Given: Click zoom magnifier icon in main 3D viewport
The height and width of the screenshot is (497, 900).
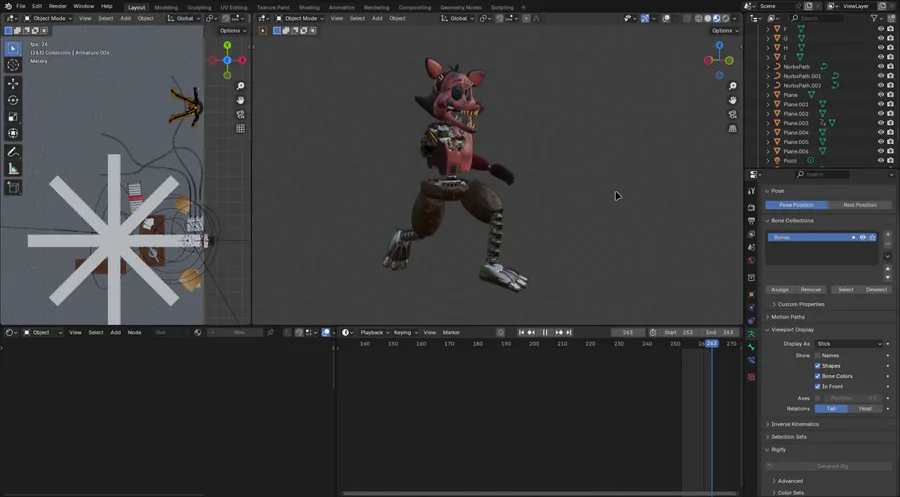Looking at the screenshot, I should (732, 86).
